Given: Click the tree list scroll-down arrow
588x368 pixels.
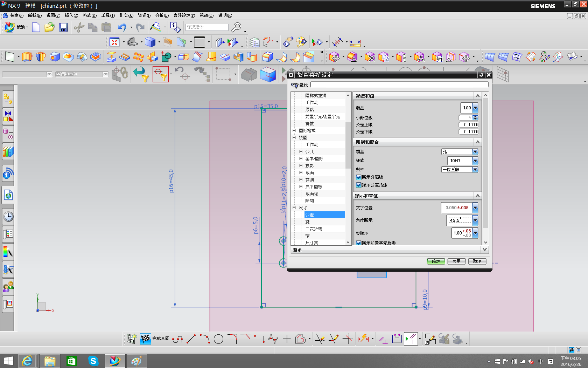Looking at the screenshot, I should tap(348, 242).
